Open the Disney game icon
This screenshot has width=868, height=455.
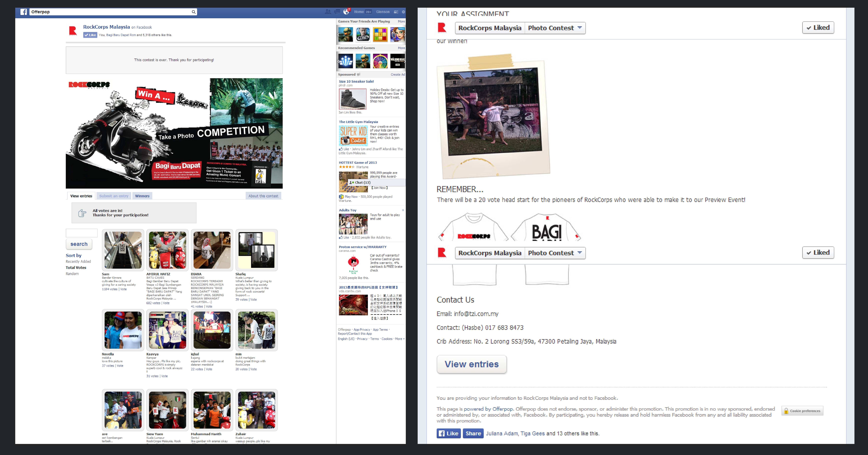[398, 34]
